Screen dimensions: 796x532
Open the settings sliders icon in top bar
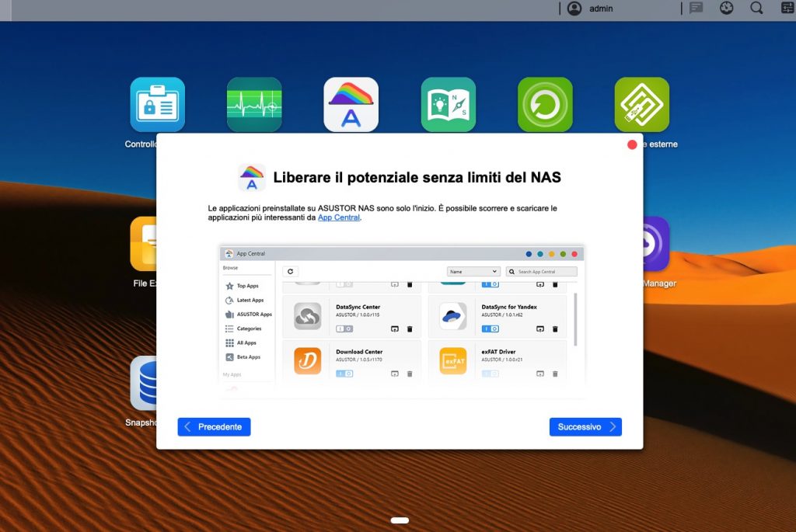(787, 9)
